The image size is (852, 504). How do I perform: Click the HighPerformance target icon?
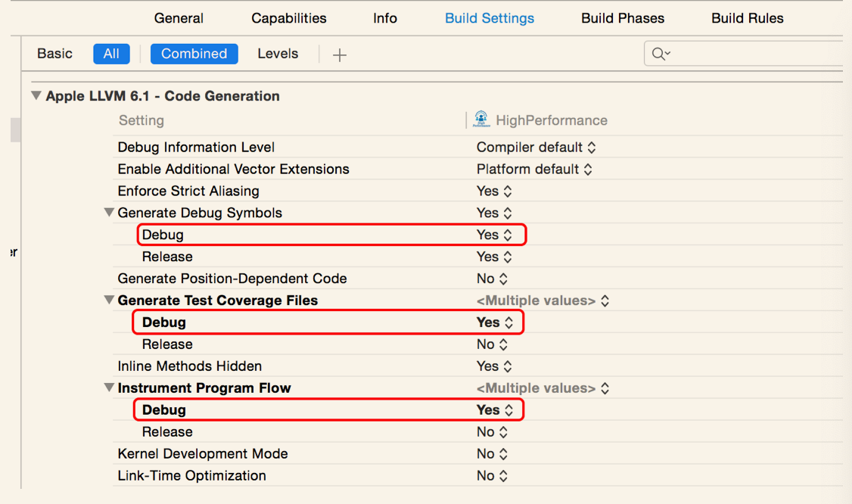(x=482, y=119)
